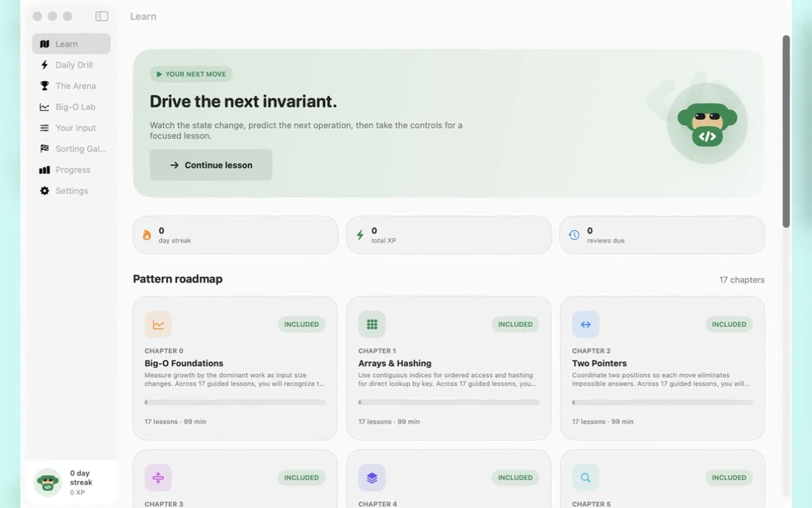Open the Arrays & Hashing chapter title
Image resolution: width=812 pixels, height=508 pixels.
pyautogui.click(x=395, y=363)
